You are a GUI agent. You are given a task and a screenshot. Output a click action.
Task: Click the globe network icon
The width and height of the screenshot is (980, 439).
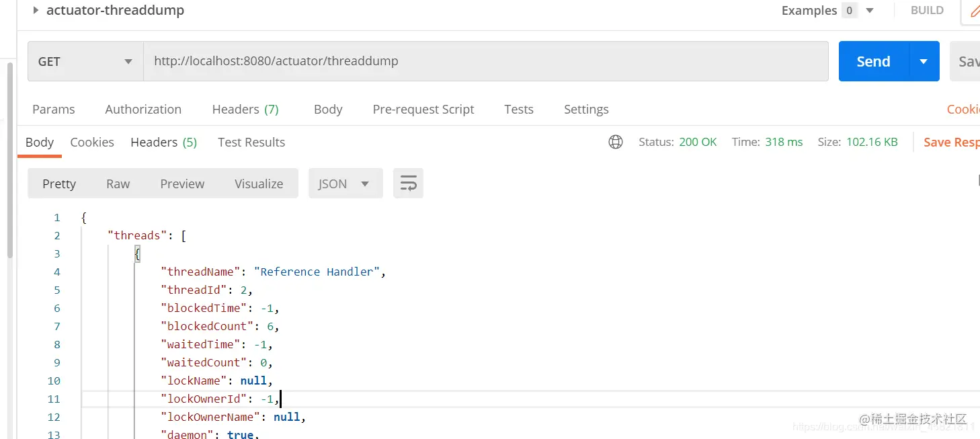pos(616,142)
